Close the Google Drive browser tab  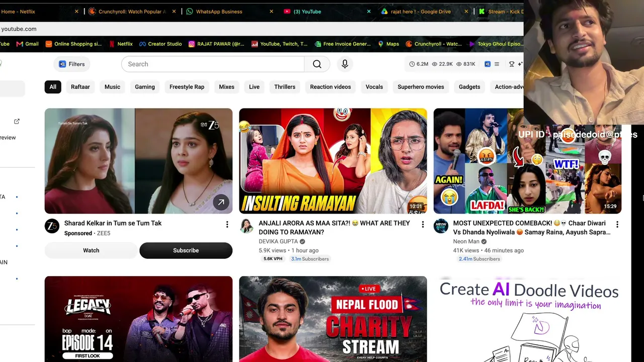click(466, 12)
